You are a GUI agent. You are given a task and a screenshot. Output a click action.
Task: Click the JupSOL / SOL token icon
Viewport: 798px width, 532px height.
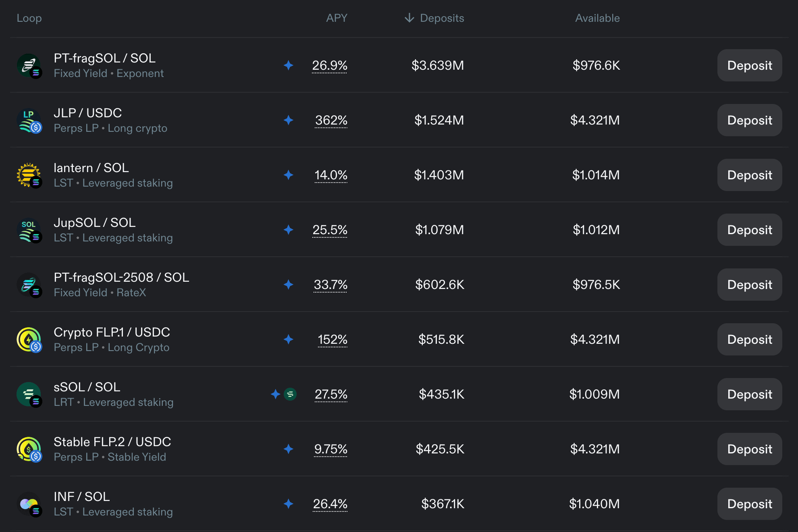point(29,230)
